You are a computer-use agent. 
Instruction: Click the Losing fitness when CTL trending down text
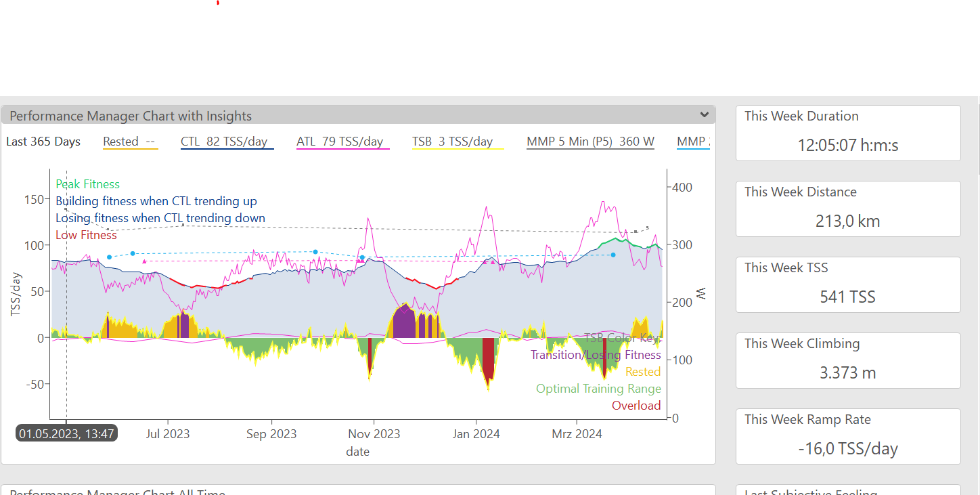160,218
